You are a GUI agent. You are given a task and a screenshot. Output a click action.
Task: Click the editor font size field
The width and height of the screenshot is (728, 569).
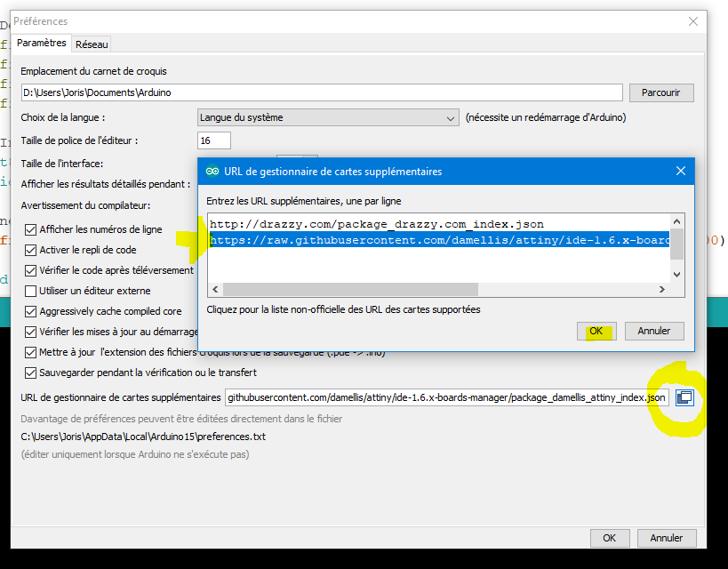(x=214, y=140)
